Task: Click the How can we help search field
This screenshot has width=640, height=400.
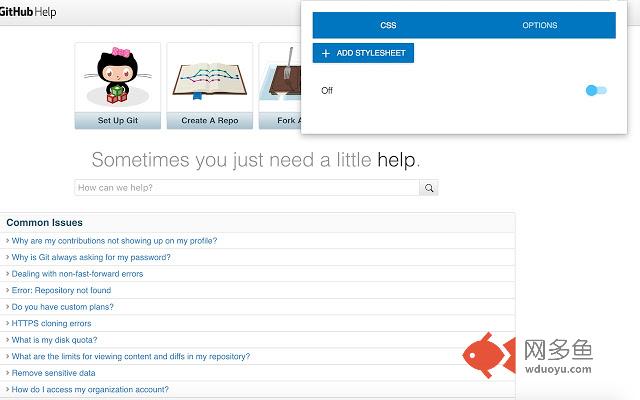Action: click(247, 188)
